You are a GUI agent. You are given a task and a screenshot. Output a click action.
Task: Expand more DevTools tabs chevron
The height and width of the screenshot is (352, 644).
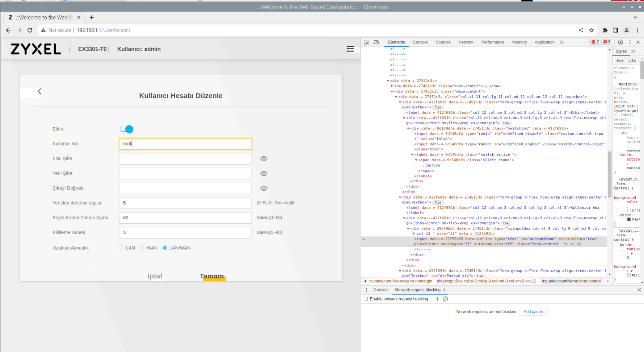tap(561, 42)
